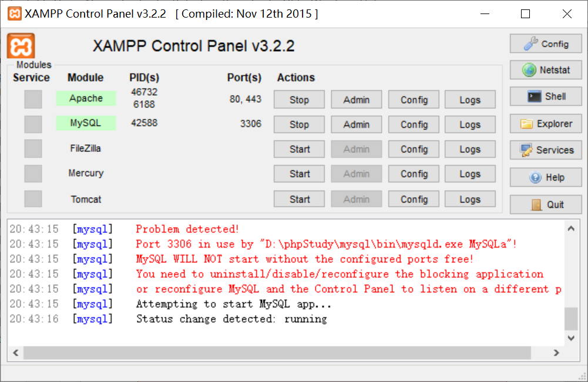Toggle the Tomcat service checkbox

[x=33, y=198]
